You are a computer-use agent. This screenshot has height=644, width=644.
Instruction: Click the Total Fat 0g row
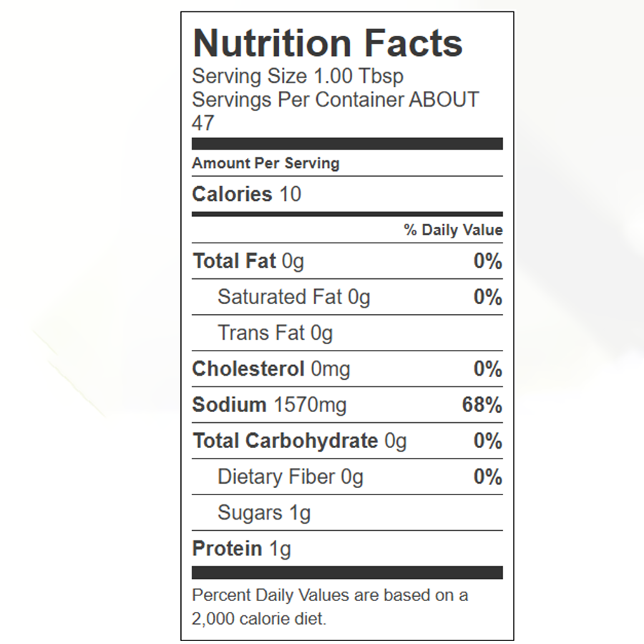pos(347,260)
